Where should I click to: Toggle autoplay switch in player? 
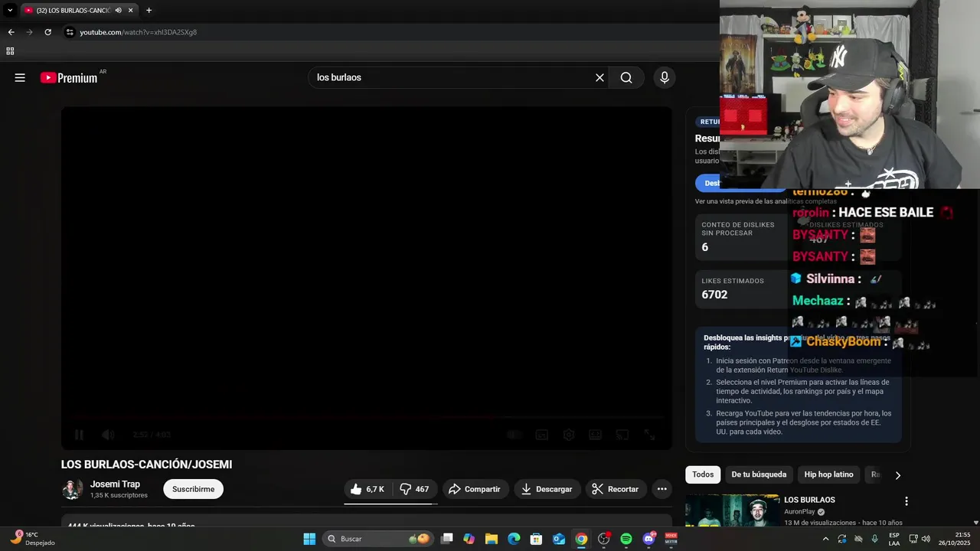coord(514,435)
